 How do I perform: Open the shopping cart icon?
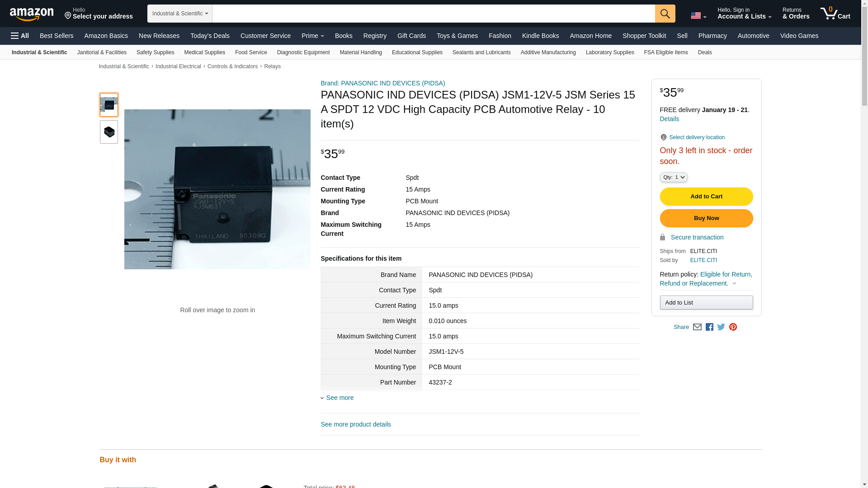[x=835, y=14]
